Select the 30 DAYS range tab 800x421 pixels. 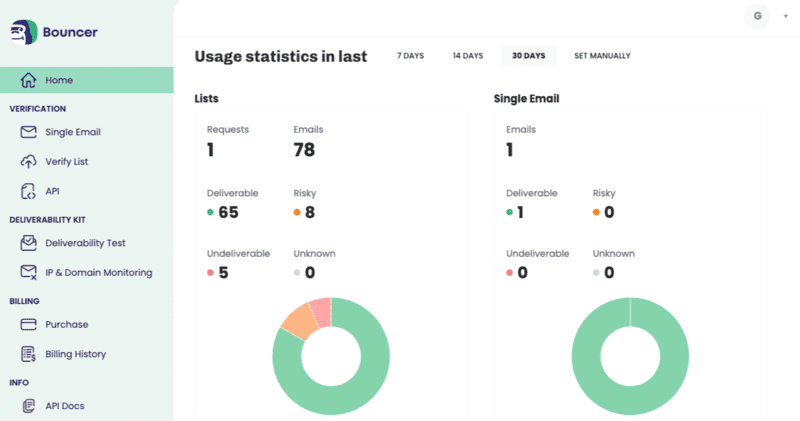coord(528,56)
